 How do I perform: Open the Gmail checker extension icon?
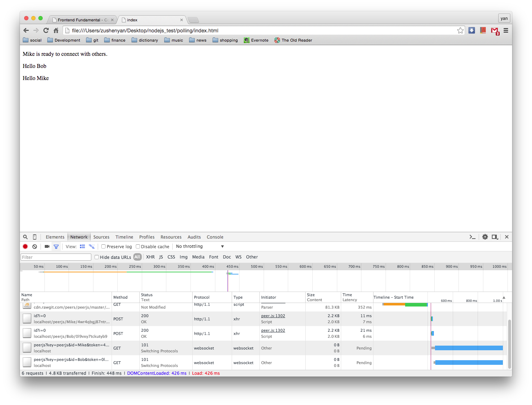[495, 31]
